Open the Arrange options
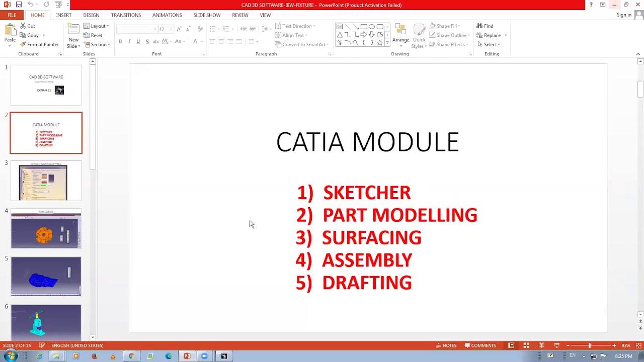 pyautogui.click(x=401, y=35)
